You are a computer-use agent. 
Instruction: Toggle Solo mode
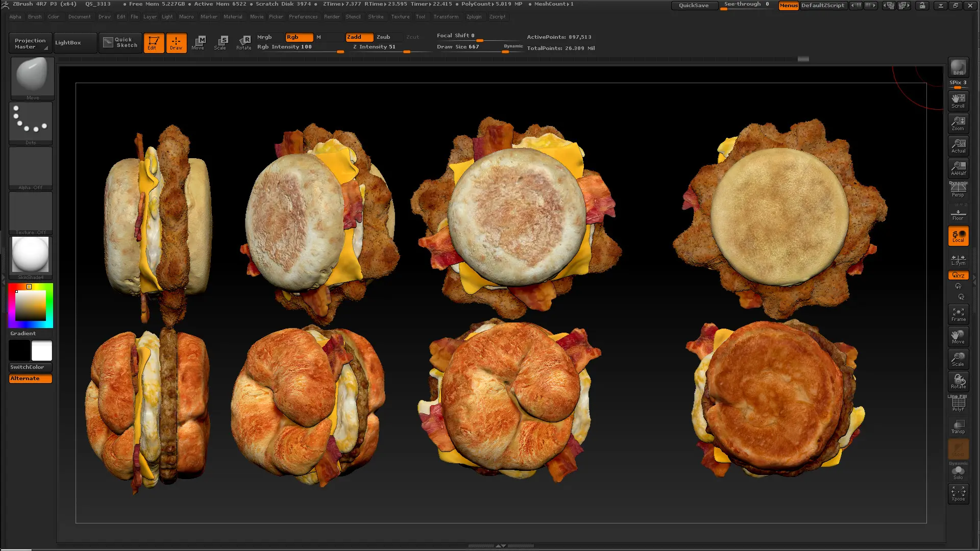click(x=958, y=471)
